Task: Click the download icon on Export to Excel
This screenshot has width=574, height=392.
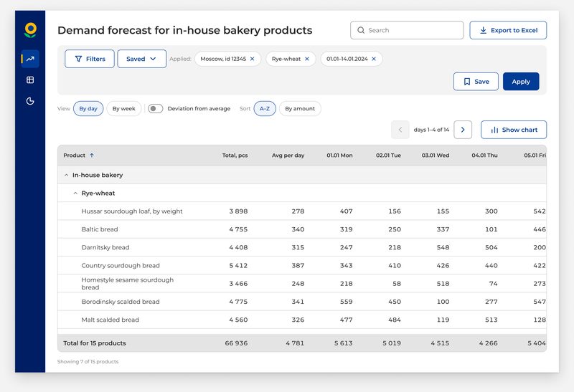Action: 483,30
